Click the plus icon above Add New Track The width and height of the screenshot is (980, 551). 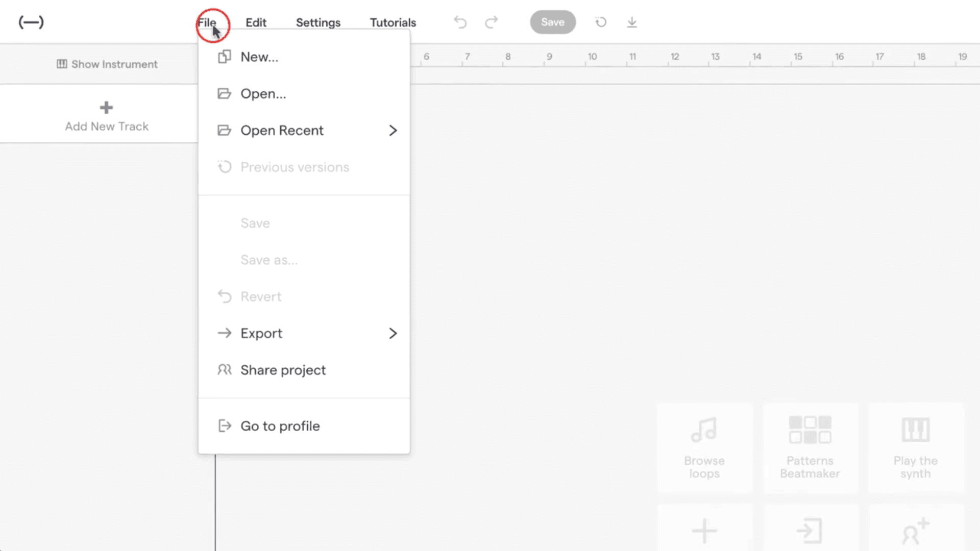coord(106,108)
